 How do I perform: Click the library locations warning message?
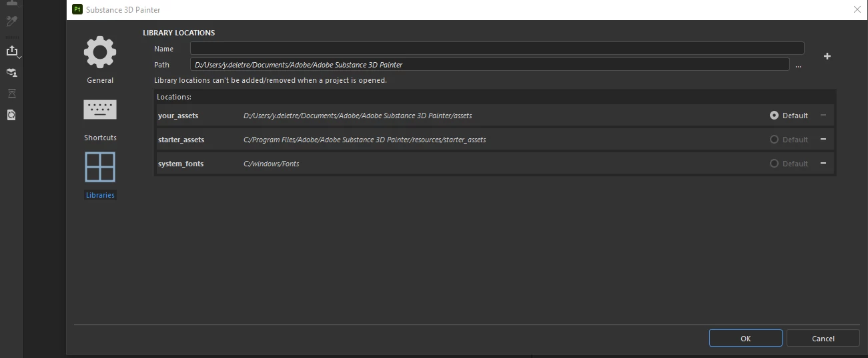click(270, 80)
